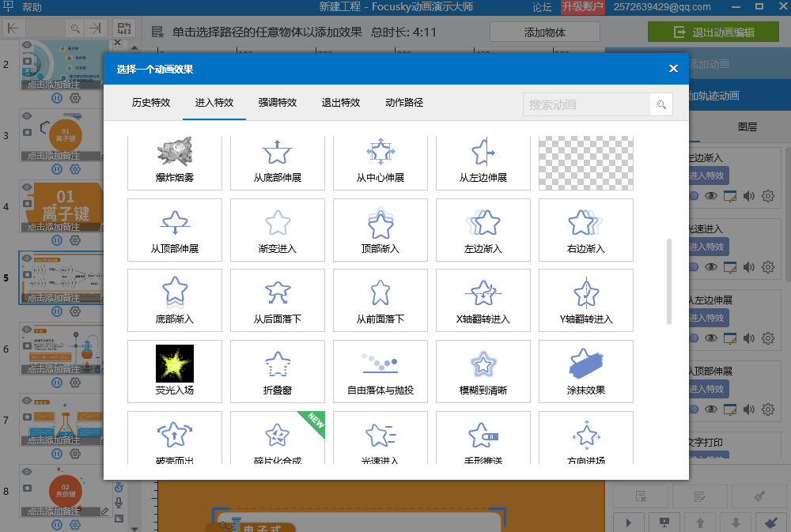The width and height of the screenshot is (791, 532).
Task: Pick the 底部渐入 animation
Action: point(175,300)
